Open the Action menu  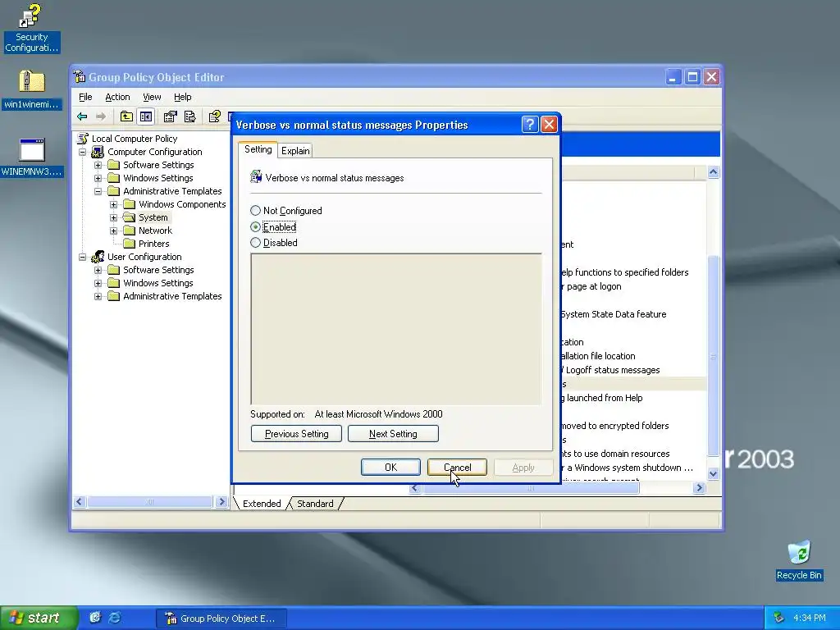click(x=117, y=97)
